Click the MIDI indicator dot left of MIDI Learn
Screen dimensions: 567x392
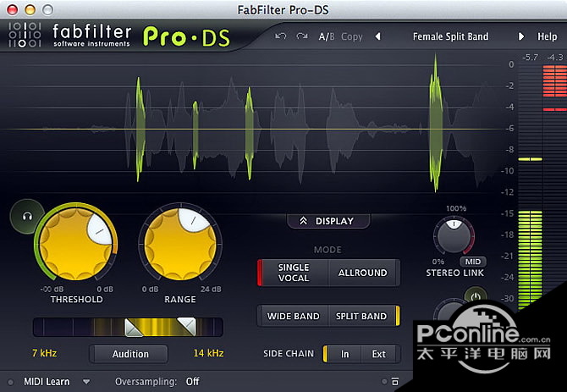click(x=10, y=382)
